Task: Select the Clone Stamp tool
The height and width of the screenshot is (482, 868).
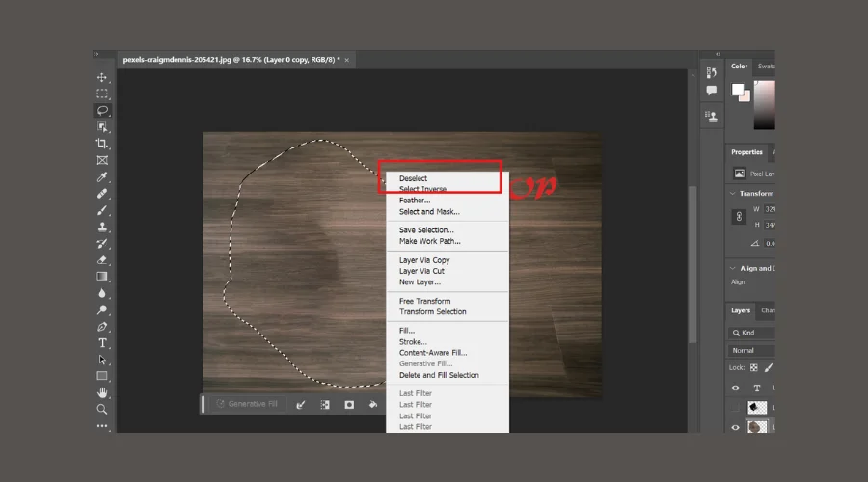Action: point(102,227)
